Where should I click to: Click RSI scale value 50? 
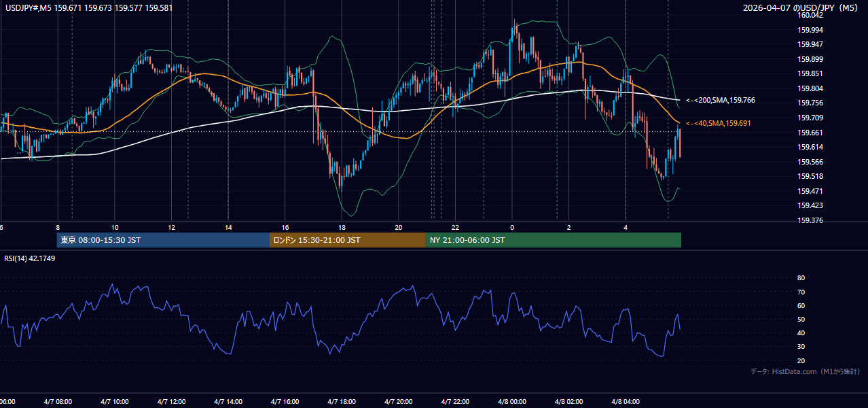coord(801,319)
